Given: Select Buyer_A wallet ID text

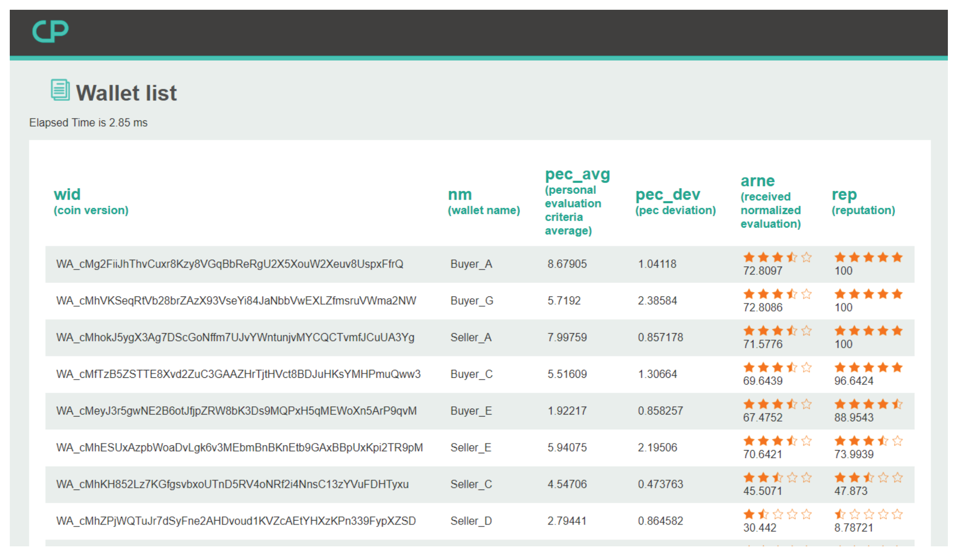Looking at the screenshot, I should click(x=229, y=264).
